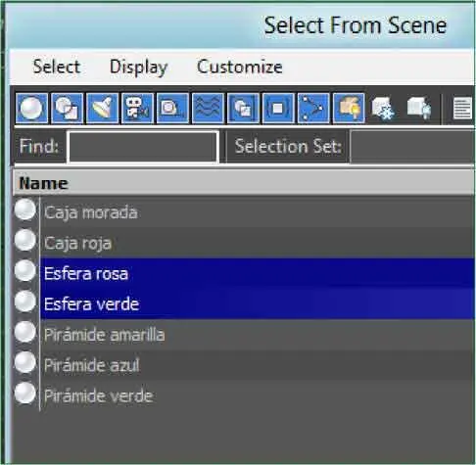Image resolution: width=476 pixels, height=465 pixels.
Task: Toggle the Display Hidden Objects icon
Action: coord(419,109)
